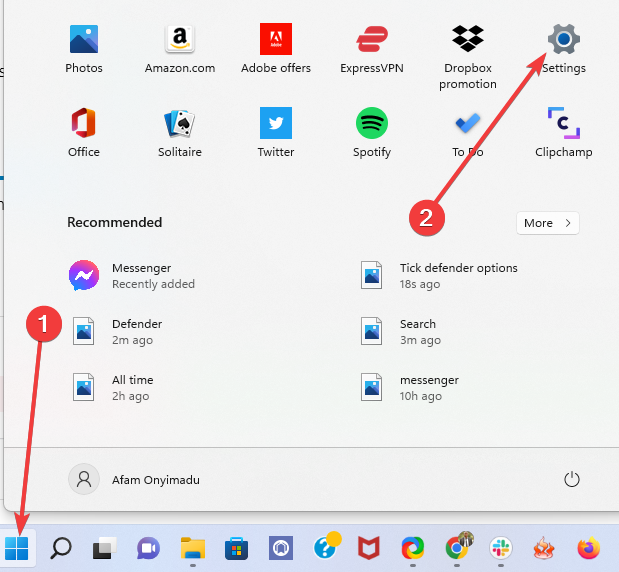The width and height of the screenshot is (619, 572).
Task: Open the flame icon app in taskbar
Action: (x=544, y=548)
